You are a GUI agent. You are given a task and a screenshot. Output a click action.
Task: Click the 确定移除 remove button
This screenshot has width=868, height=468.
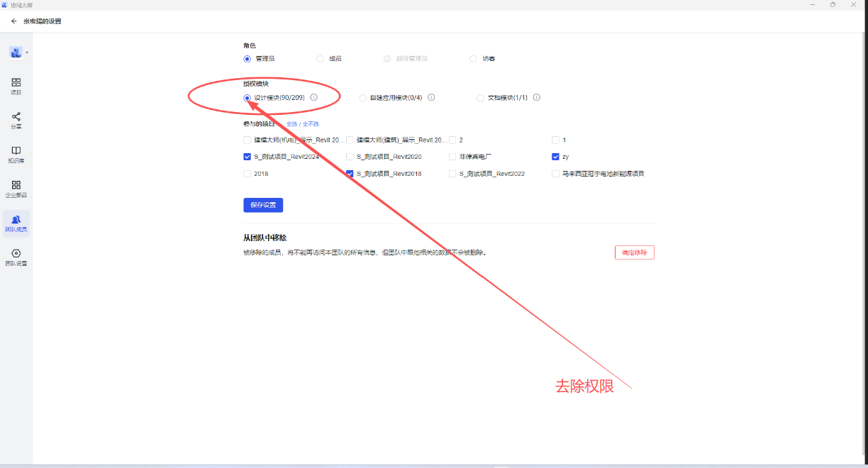[x=634, y=252]
